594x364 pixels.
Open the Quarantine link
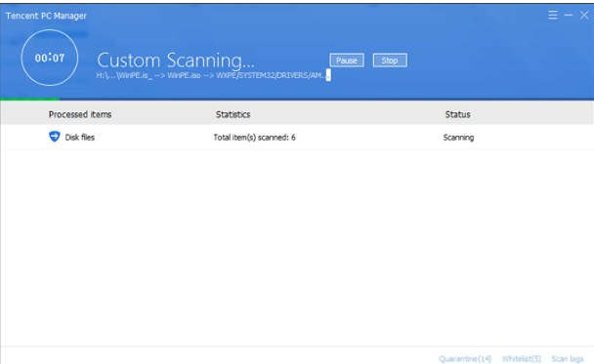click(x=465, y=358)
